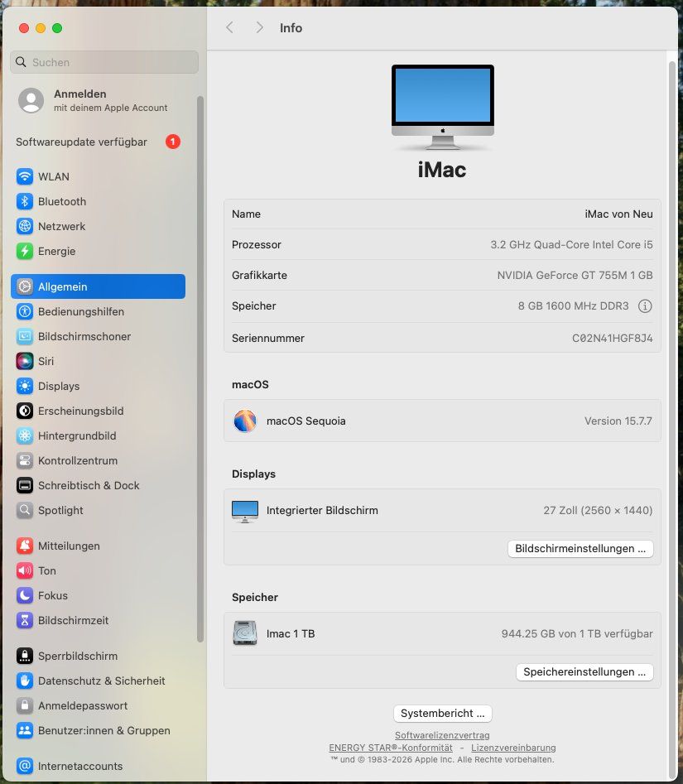Viewport: 683px width, 784px height.
Task: Open the ENERGY STAR®-Konformität link
Action: pyautogui.click(x=391, y=748)
